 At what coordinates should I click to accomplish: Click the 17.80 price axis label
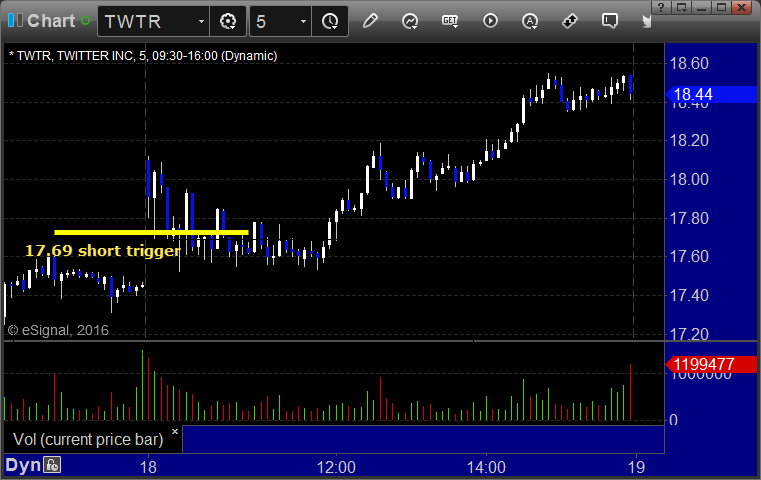coord(689,218)
